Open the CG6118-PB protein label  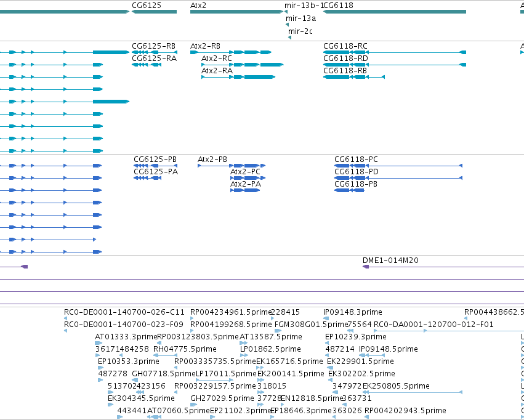click(356, 184)
